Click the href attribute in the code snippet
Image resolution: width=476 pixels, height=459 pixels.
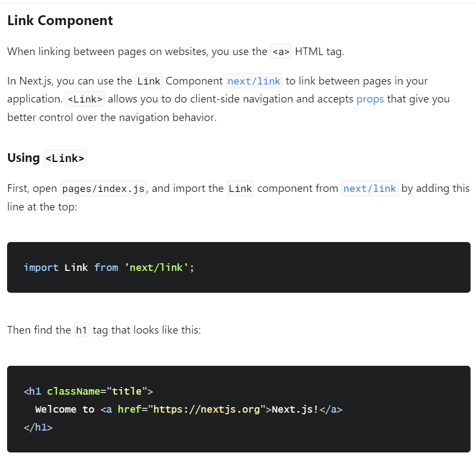(x=129, y=409)
